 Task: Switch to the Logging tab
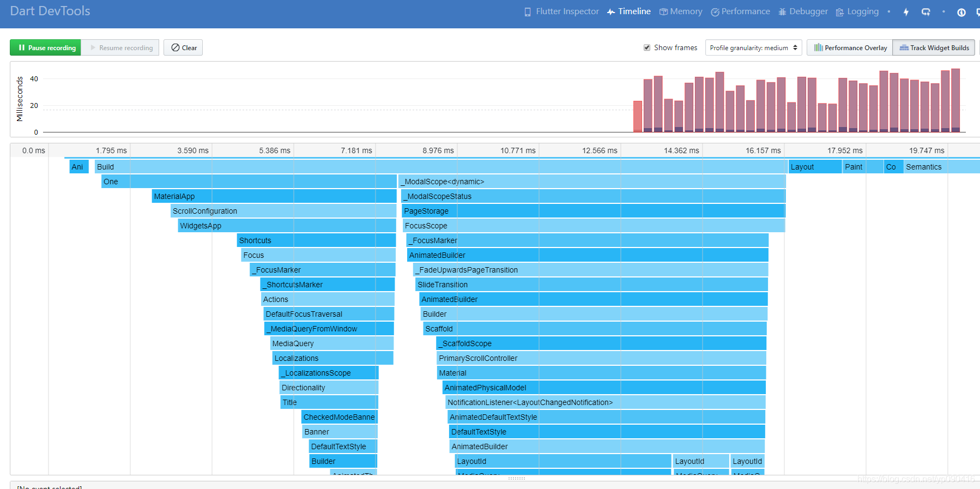point(857,11)
